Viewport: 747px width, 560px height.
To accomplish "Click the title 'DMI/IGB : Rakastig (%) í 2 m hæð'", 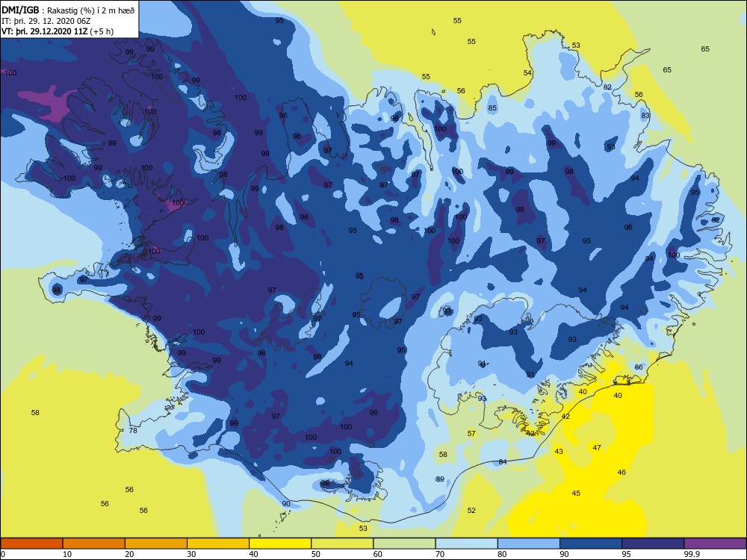I will click(x=68, y=10).
